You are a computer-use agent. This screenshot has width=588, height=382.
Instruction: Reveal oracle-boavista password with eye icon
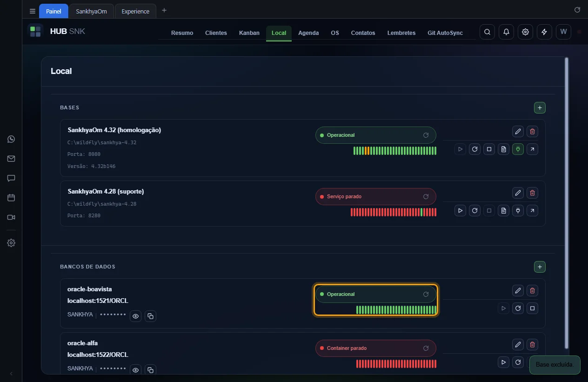click(x=136, y=316)
